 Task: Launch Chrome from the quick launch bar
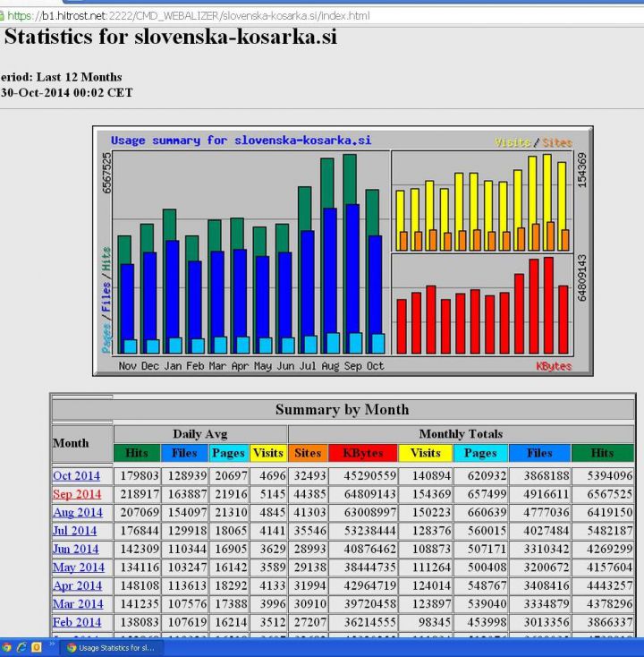pos(6,647)
